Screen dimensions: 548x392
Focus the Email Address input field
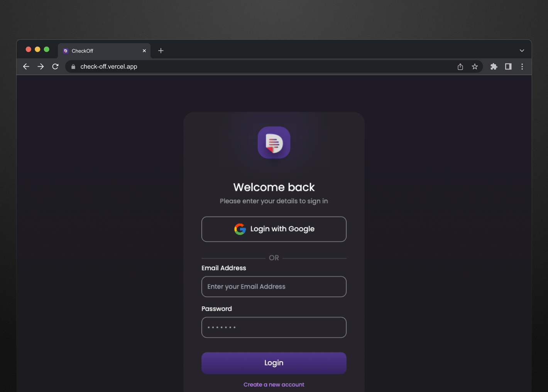[x=274, y=287]
